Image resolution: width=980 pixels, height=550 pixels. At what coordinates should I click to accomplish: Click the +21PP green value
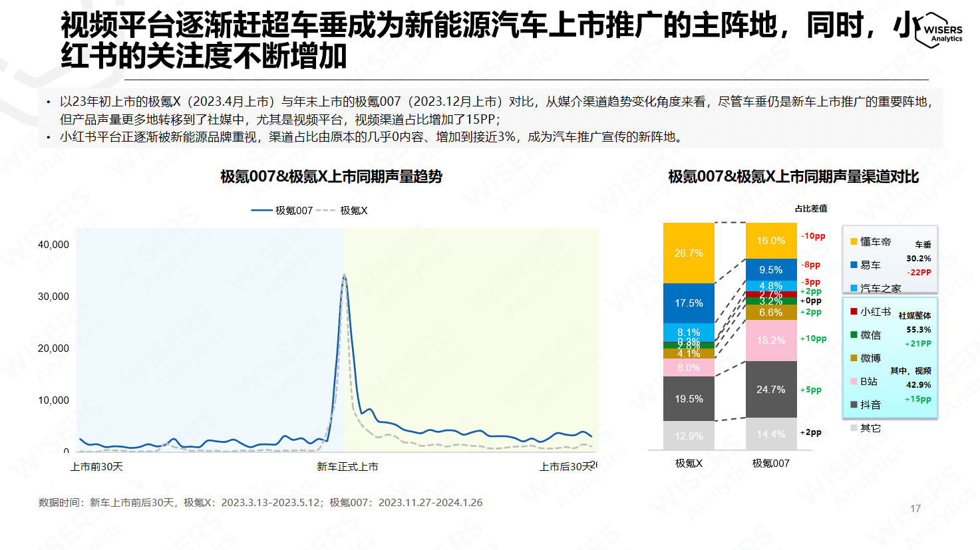tap(918, 343)
